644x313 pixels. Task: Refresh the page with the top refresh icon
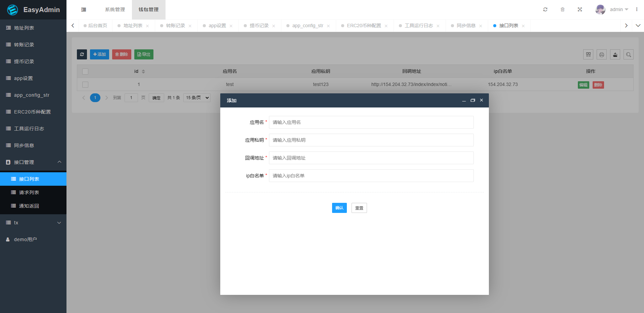pos(545,9)
